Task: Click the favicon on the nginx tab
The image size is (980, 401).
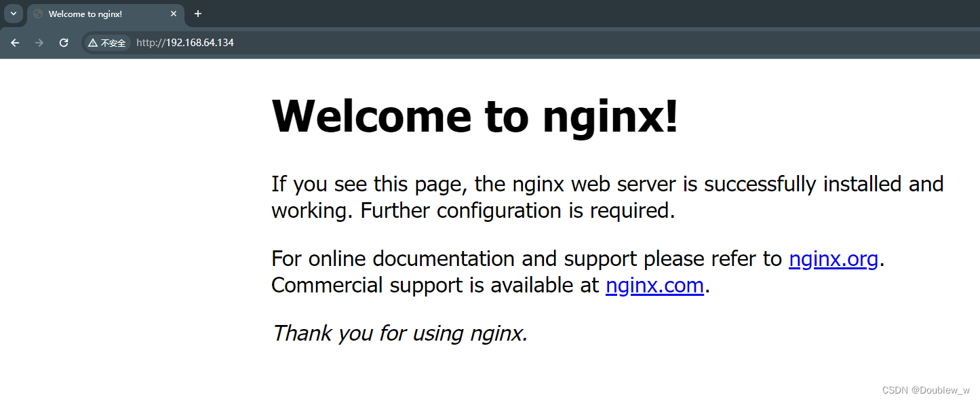Action: [39, 14]
